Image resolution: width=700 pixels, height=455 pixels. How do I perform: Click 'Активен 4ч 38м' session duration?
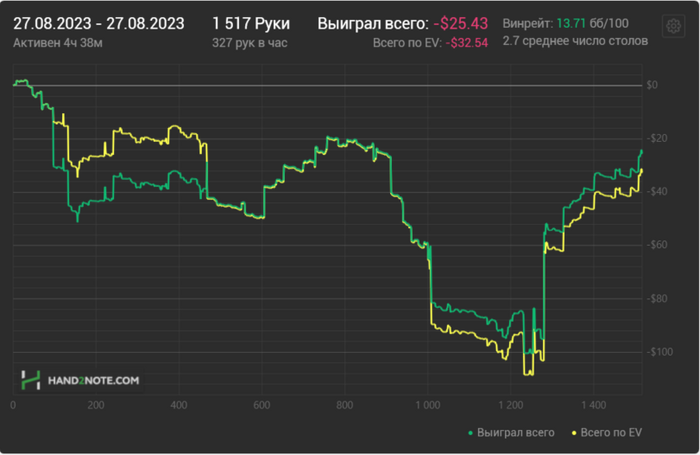pyautogui.click(x=58, y=43)
